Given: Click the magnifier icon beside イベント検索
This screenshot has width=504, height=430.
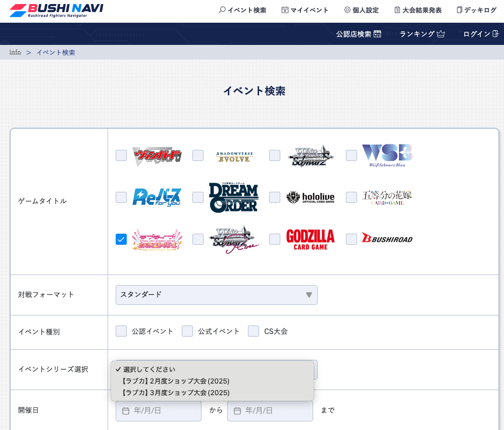Looking at the screenshot, I should coord(222,10).
